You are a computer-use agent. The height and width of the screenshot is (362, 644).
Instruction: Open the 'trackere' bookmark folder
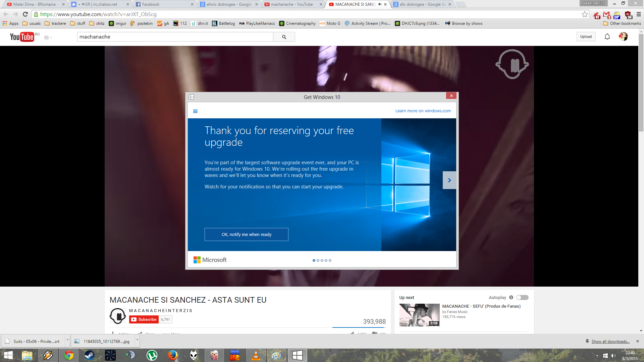click(x=55, y=23)
